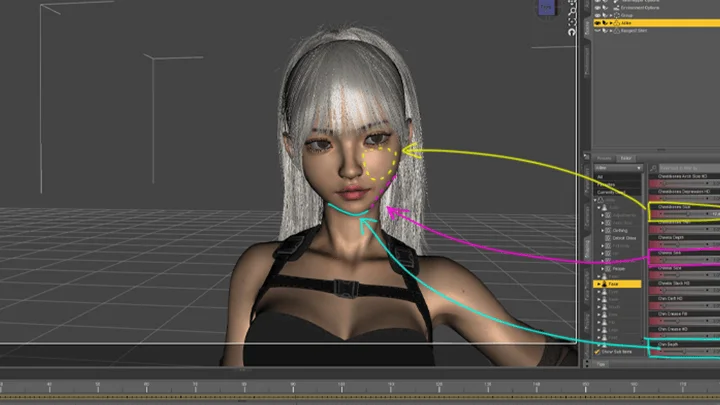This screenshot has width=720, height=405.
Task: Click the Cheeks Slack HD property label
Action: (x=674, y=283)
